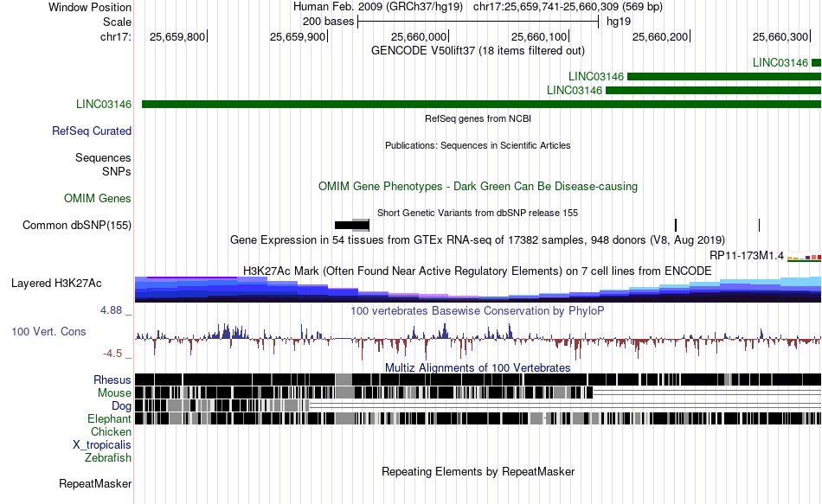Open the RP11-173M1.4 GTEx expression bar chart
The height and width of the screenshot is (504, 822).
tap(804, 258)
